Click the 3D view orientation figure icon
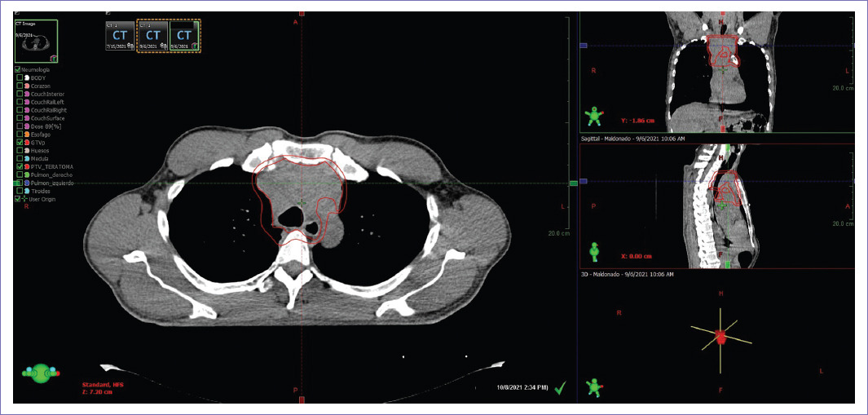Image resolution: width=868 pixels, height=415 pixels. 595,386
